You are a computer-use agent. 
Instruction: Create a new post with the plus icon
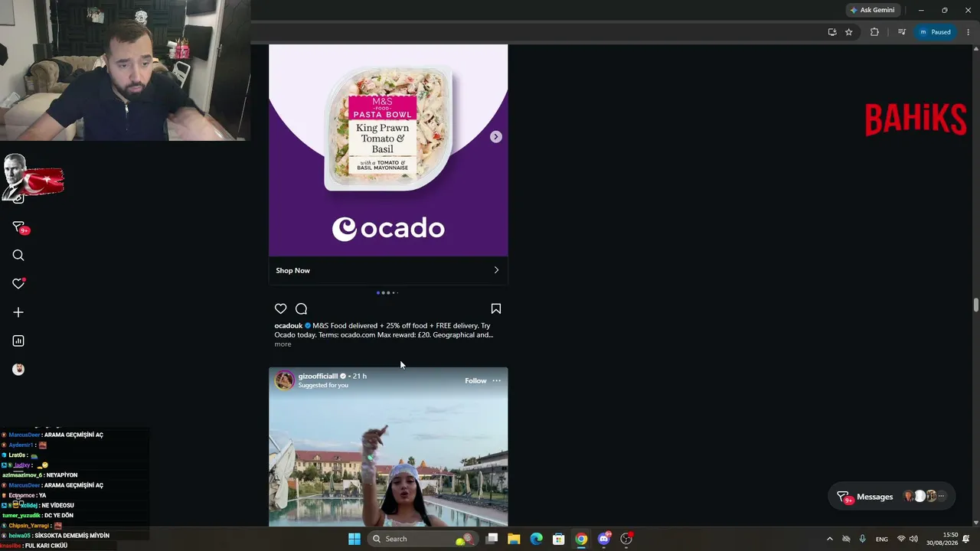click(x=18, y=312)
